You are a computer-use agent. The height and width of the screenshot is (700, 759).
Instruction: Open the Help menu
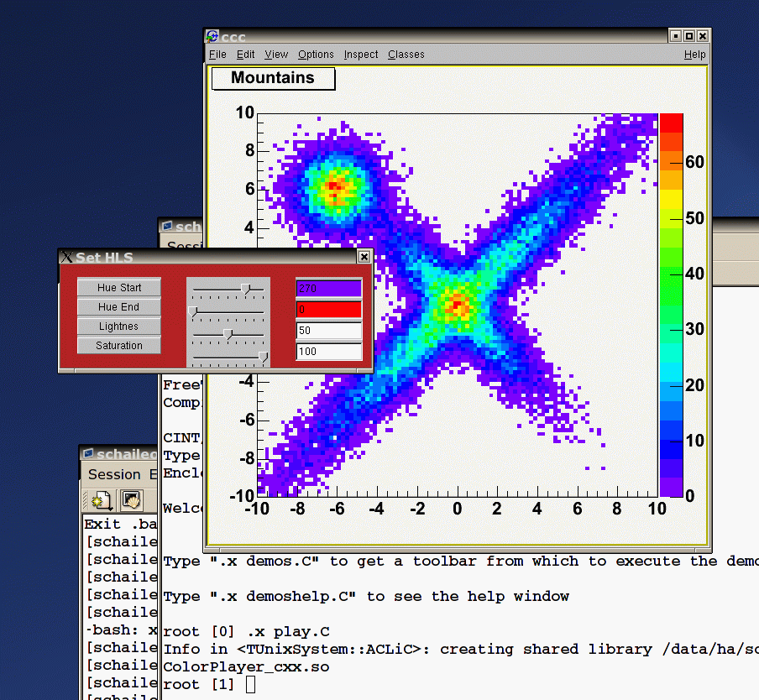694,55
